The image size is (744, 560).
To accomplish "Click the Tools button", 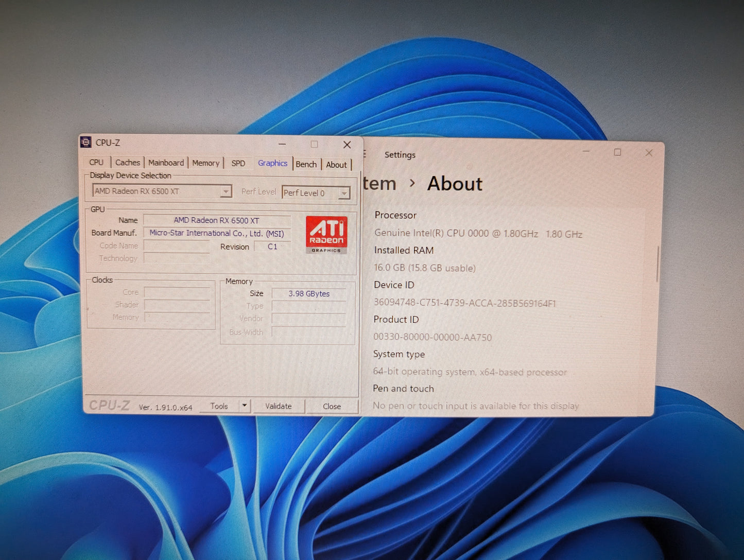I will point(219,406).
